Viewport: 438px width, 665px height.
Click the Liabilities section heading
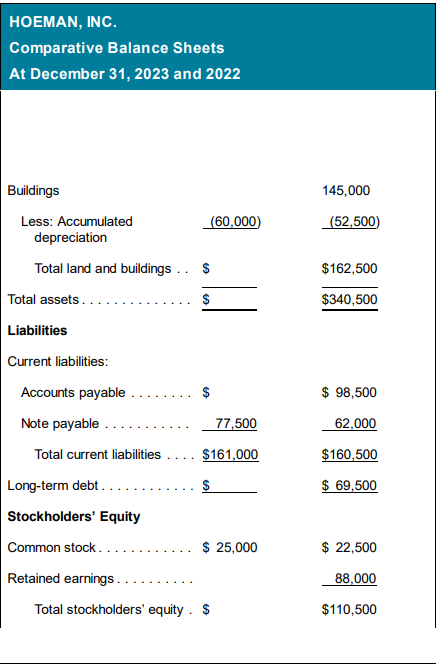point(37,330)
